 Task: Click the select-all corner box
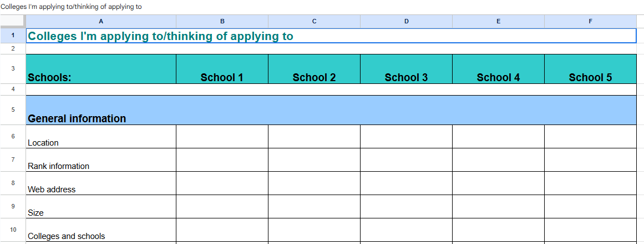(x=13, y=21)
